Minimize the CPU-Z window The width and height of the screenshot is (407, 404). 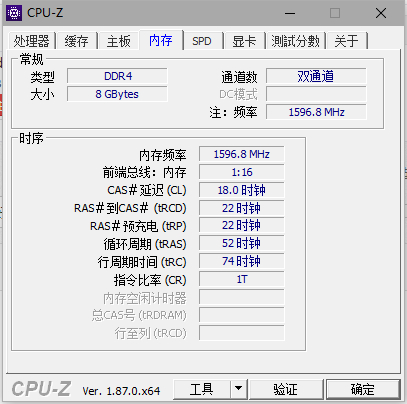coord(290,13)
